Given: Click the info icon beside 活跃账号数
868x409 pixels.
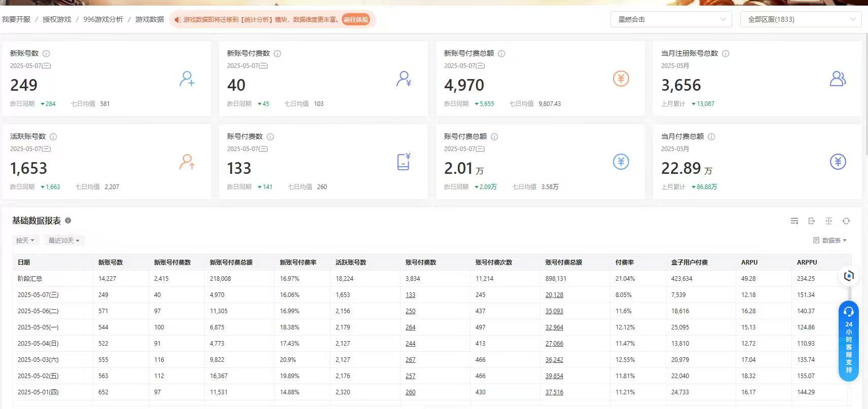Looking at the screenshot, I should [x=53, y=137].
